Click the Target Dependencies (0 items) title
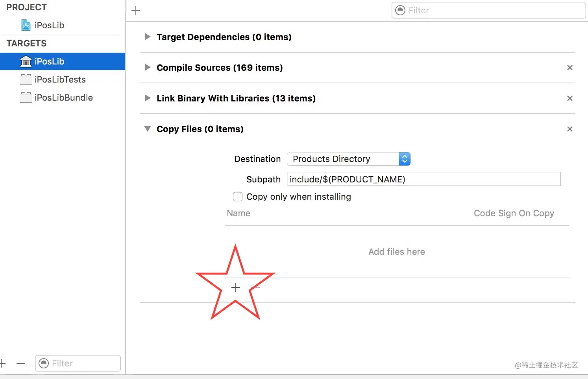This screenshot has width=588, height=379. click(224, 37)
